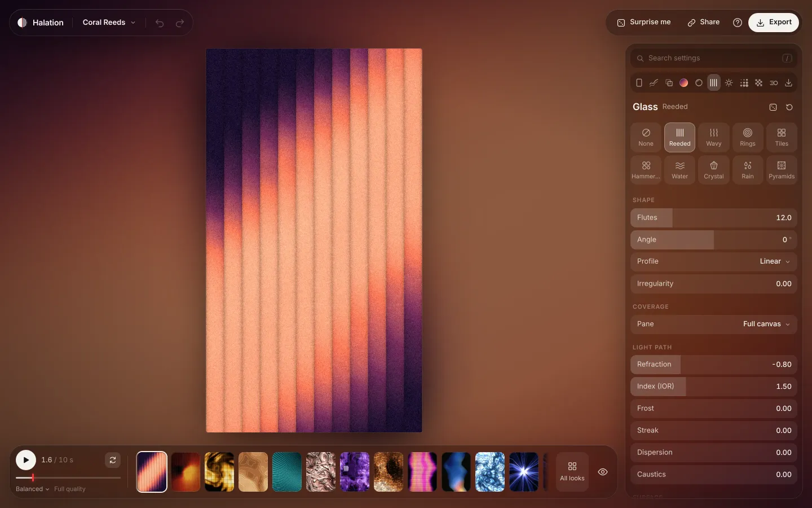Image resolution: width=812 pixels, height=508 pixels.
Task: Open the motion blur settings tab
Action: 774,83
